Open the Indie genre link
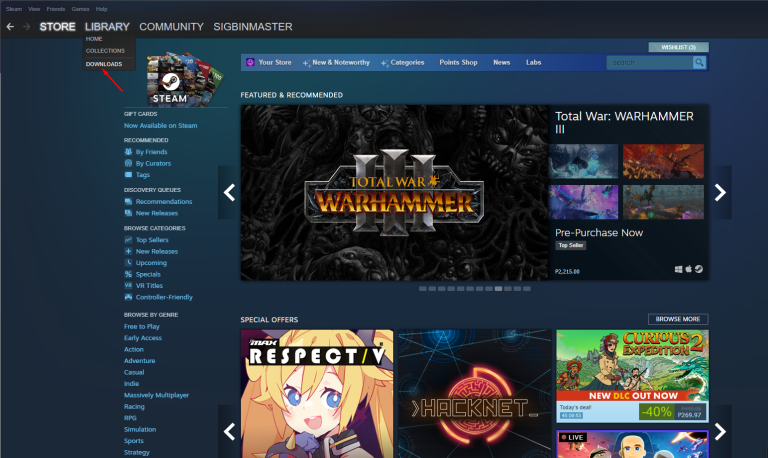 pos(131,384)
